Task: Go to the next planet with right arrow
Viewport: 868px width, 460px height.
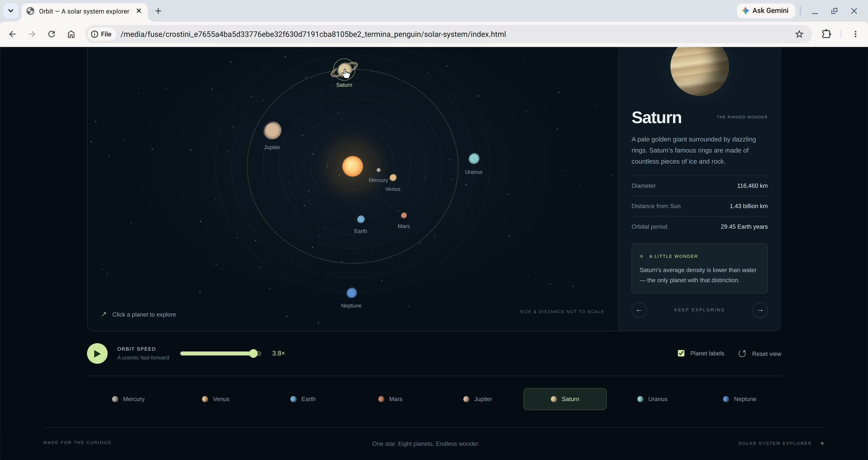Action: pyautogui.click(x=760, y=310)
